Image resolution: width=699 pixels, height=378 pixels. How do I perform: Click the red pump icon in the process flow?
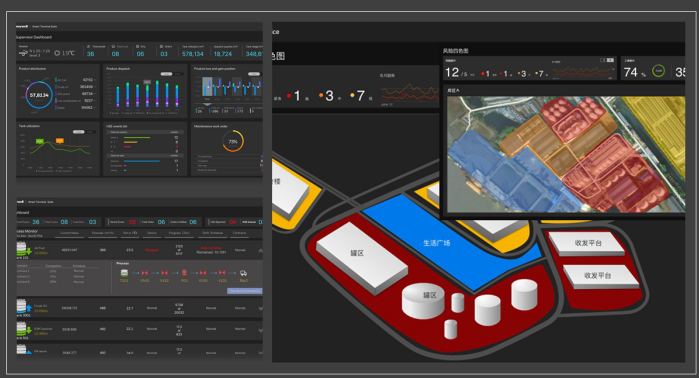point(184,273)
